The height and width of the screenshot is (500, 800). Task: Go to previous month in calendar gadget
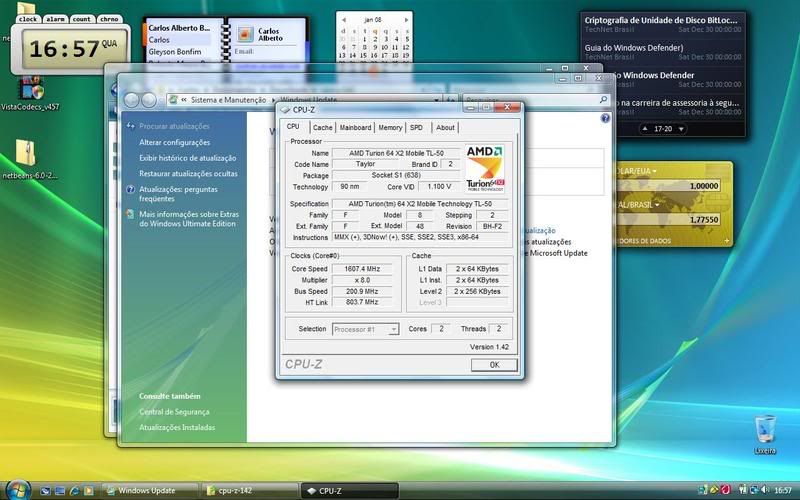[343, 18]
